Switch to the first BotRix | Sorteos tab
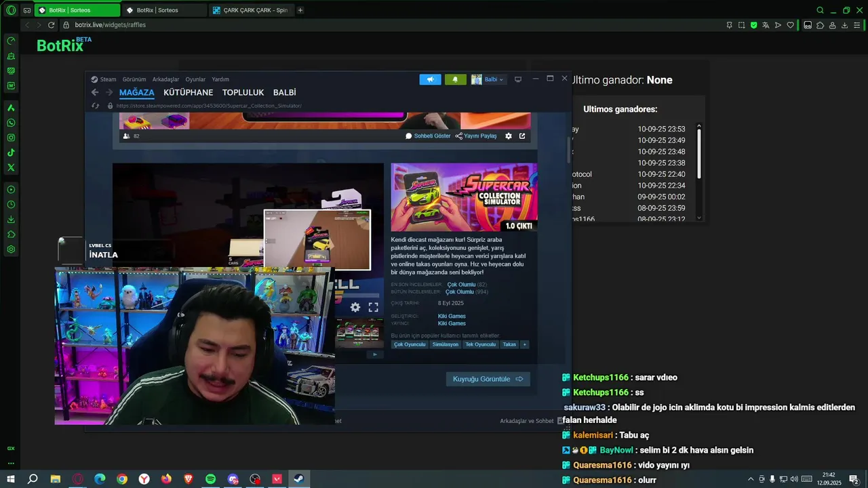The width and height of the screenshot is (868, 488). point(77,10)
